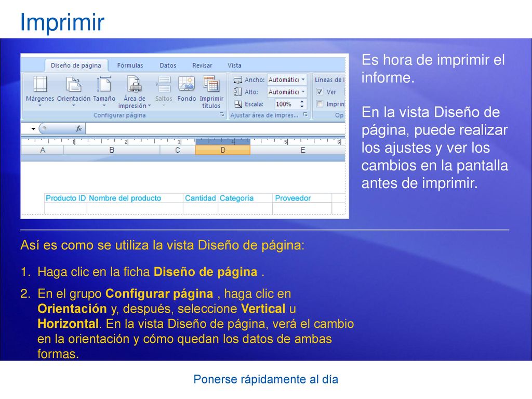532x399 pixels.
Task: Switch to the Fórmulas tab
Action: click(130, 65)
